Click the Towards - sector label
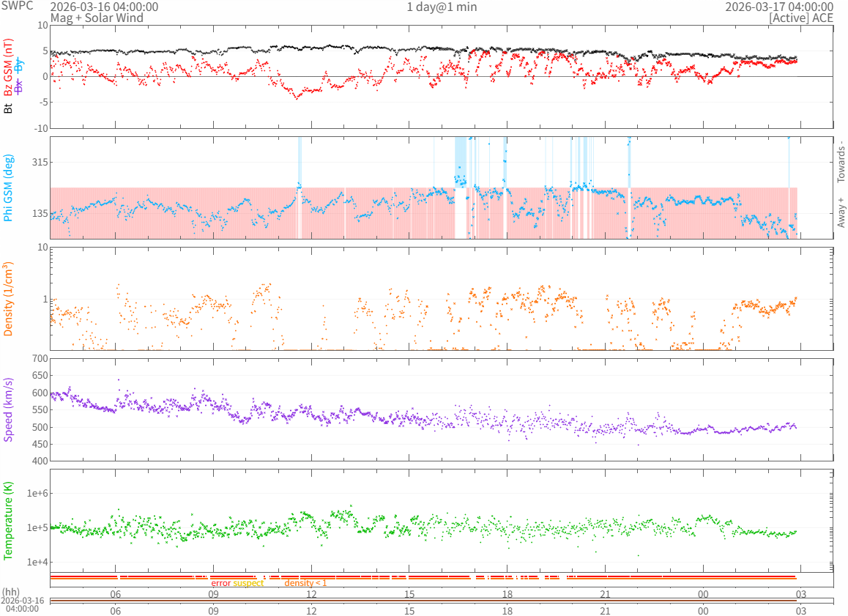This screenshot has height=616, width=848. 841,161
